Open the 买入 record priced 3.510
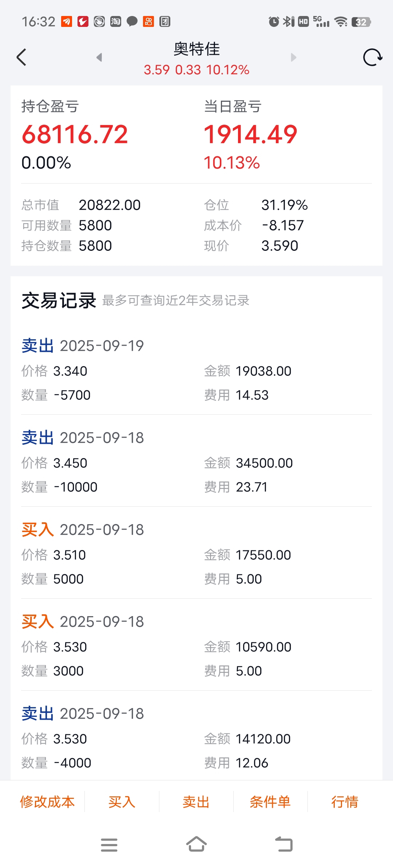 tap(196, 553)
